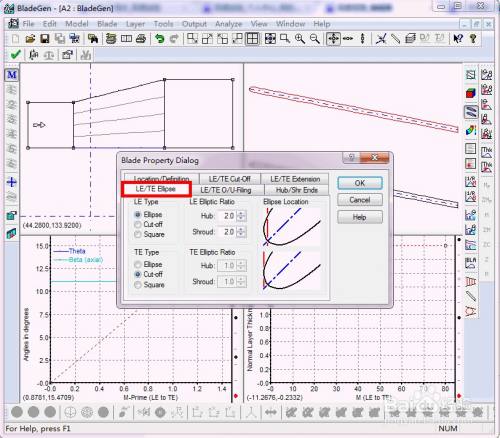Select TE Type Ellipse radio button
This screenshot has width=500, height=438.
coord(137,265)
